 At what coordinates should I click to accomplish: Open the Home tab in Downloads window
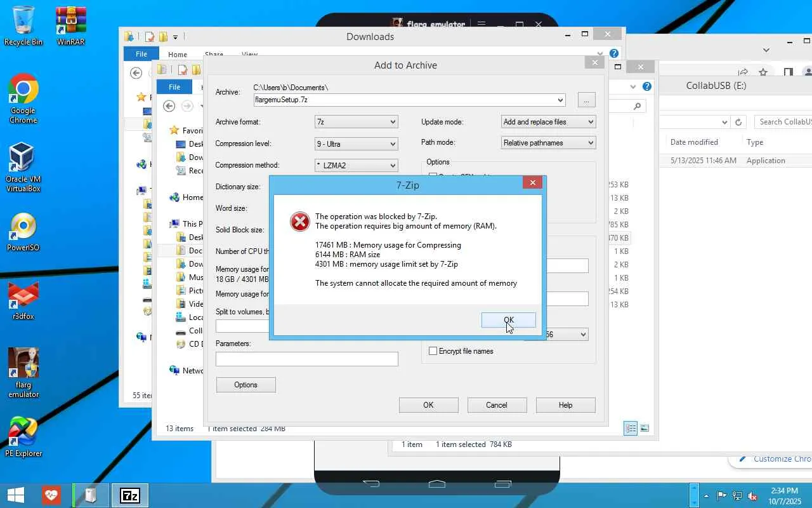pyautogui.click(x=178, y=55)
